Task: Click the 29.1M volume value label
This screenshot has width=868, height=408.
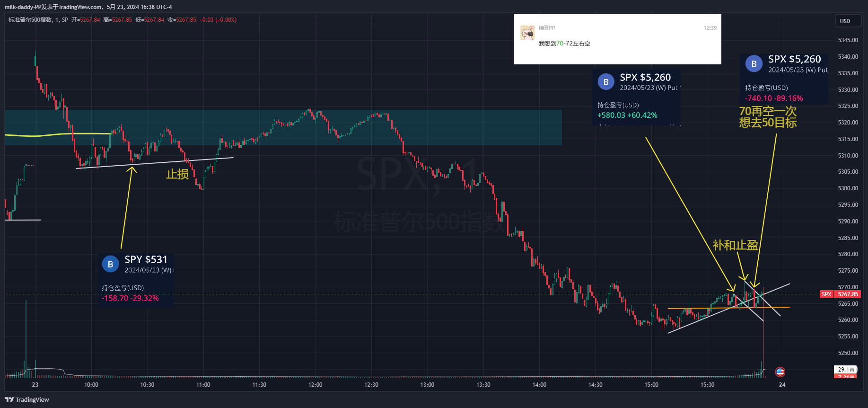Action: pos(846,369)
